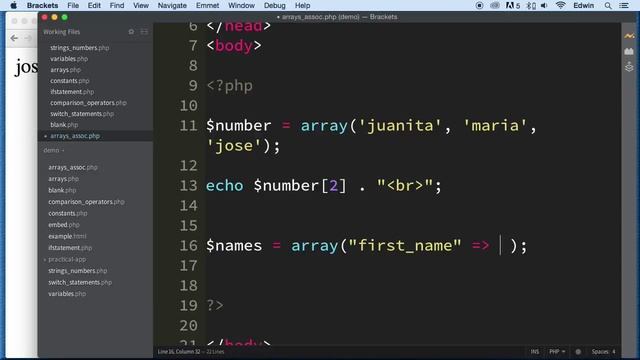Open blank.php in demo tree
This screenshot has width=640, height=360.
pyautogui.click(x=62, y=190)
